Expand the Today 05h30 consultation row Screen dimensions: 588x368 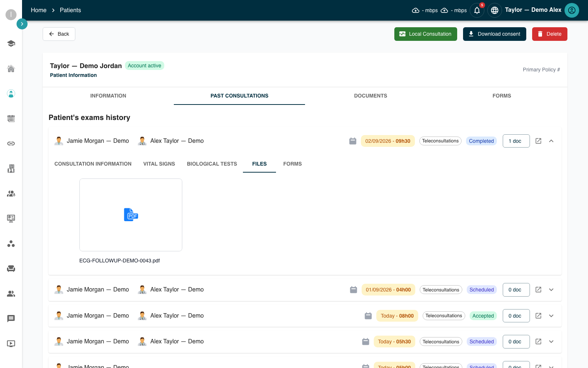pyautogui.click(x=551, y=342)
